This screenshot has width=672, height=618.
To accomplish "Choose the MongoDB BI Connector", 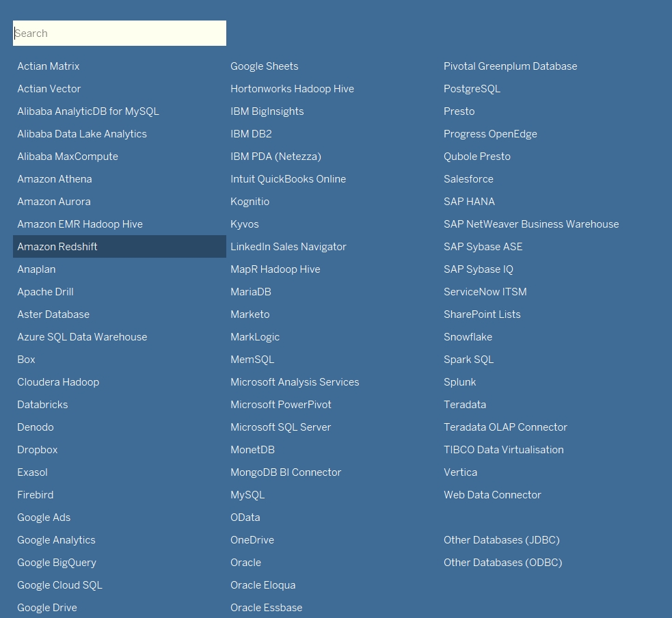I will coord(286,472).
